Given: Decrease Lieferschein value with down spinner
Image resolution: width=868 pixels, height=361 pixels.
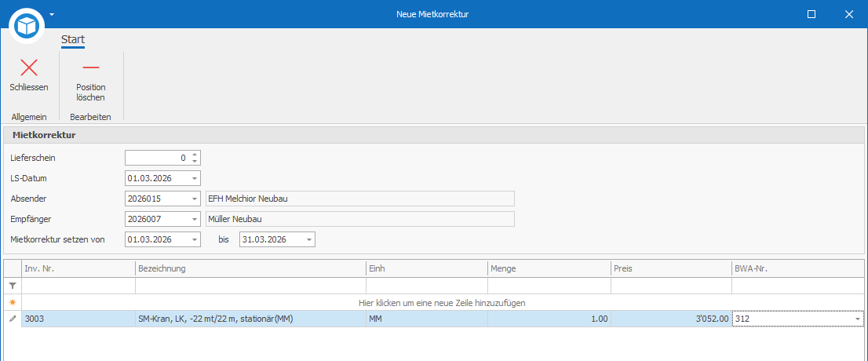Looking at the screenshot, I should [195, 161].
